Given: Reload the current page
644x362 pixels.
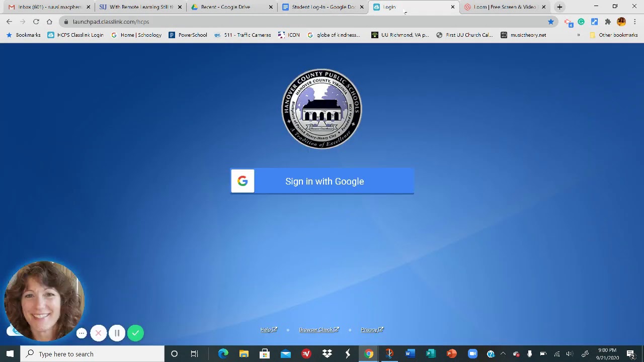Looking at the screenshot, I should [36, 22].
